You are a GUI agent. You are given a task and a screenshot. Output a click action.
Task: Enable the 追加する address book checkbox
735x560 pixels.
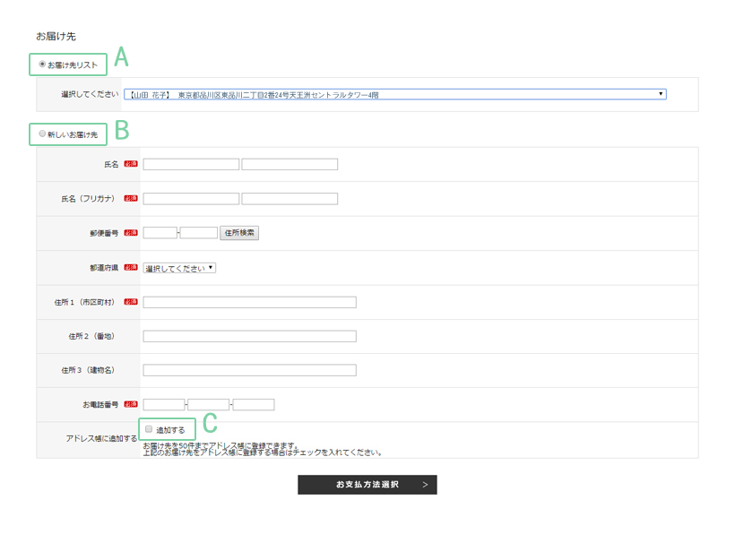[150, 430]
